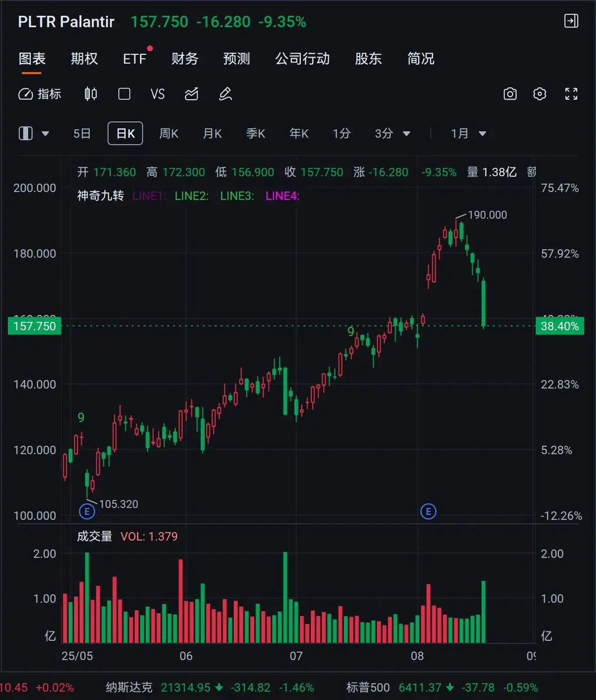Select the 年K timeframe
The height and width of the screenshot is (700, 596).
(x=299, y=134)
